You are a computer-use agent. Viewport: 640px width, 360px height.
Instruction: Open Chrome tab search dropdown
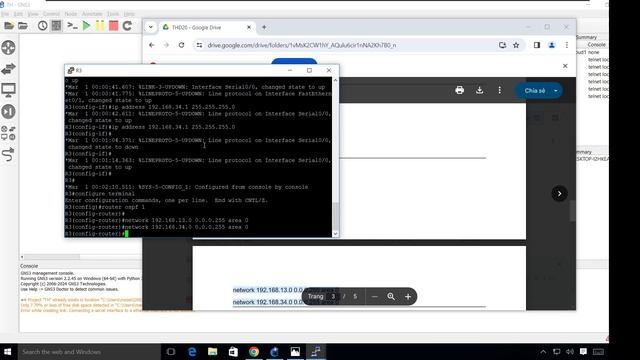(151, 27)
